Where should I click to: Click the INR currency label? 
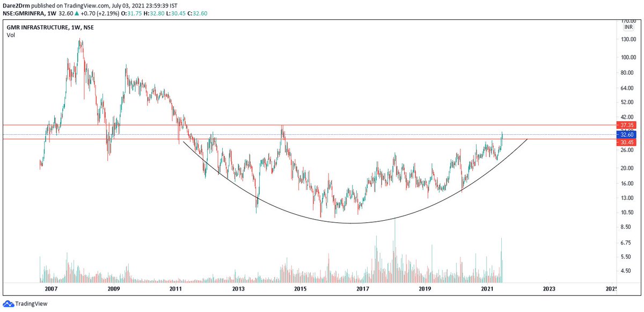[x=627, y=27]
